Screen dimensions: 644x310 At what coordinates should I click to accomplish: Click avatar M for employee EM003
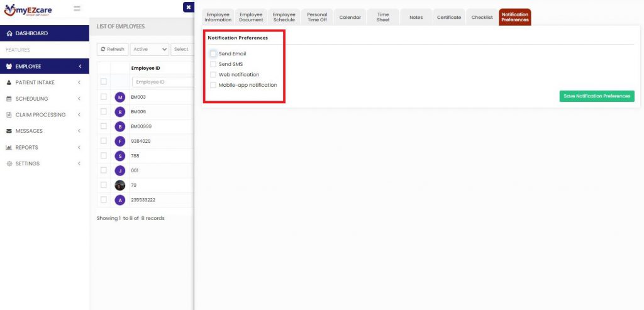click(x=120, y=97)
